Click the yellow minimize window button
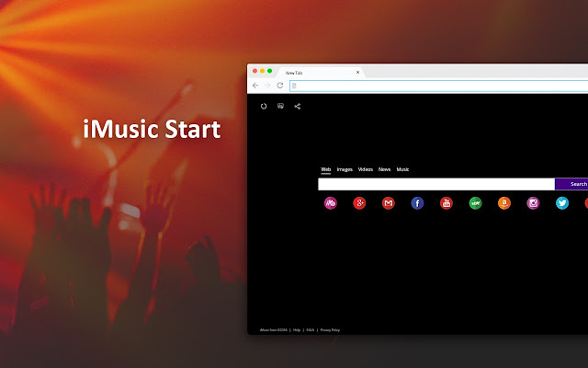This screenshot has width=588, height=368. (x=262, y=71)
